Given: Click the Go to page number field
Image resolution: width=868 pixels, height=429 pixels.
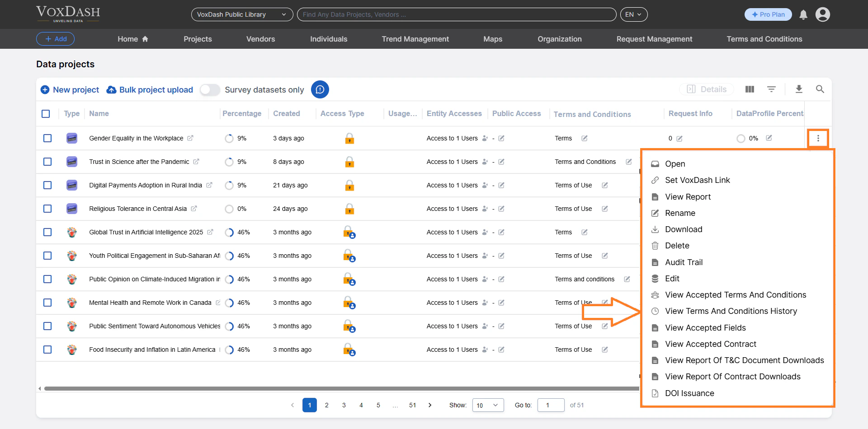Looking at the screenshot, I should point(551,405).
